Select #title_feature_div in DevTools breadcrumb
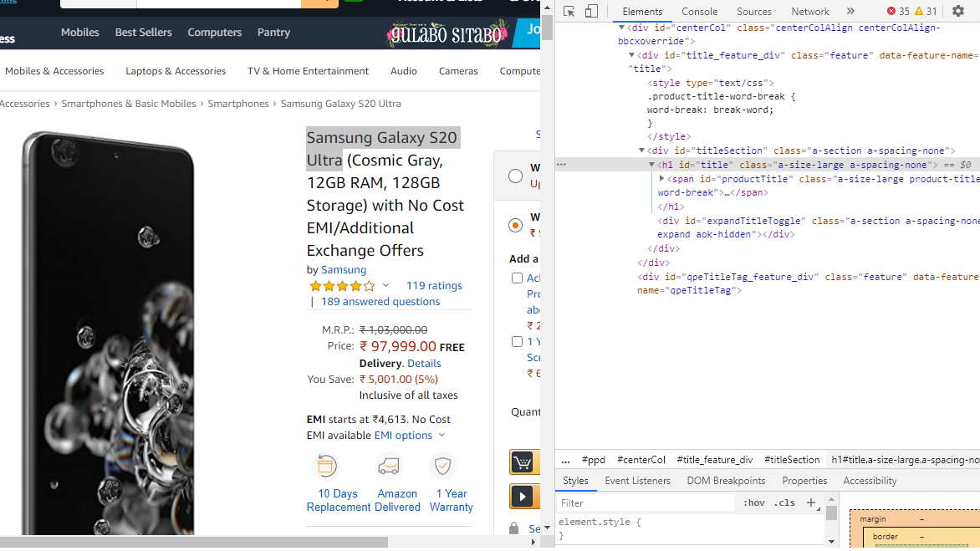Image resolution: width=980 pixels, height=551 pixels. click(x=715, y=461)
